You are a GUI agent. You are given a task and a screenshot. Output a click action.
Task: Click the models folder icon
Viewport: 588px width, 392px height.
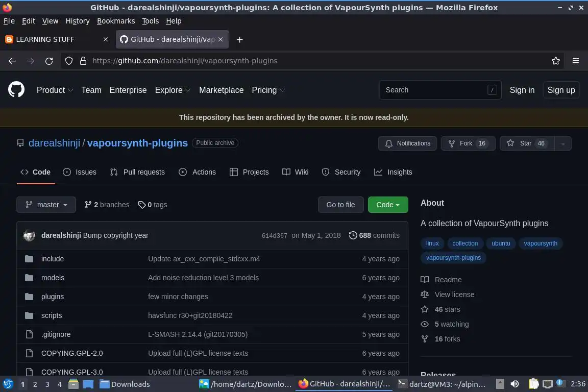tap(29, 278)
